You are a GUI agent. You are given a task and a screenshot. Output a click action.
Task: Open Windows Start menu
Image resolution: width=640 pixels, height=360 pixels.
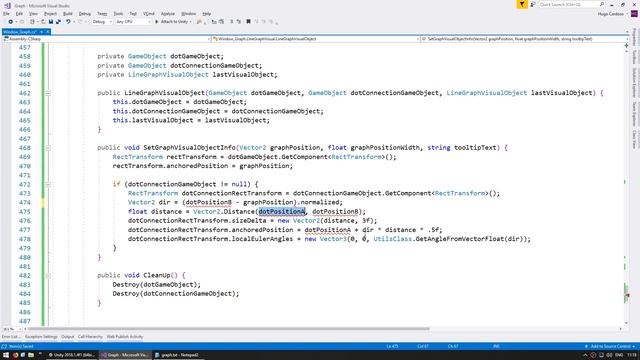click(6, 355)
